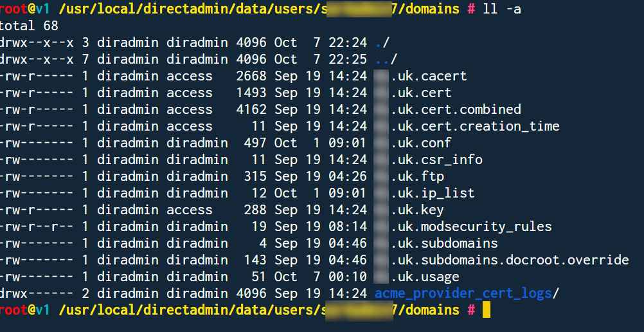644x332 pixels.
Task: Open the acme_provider_cert_logs directory name
Action: pos(463,293)
